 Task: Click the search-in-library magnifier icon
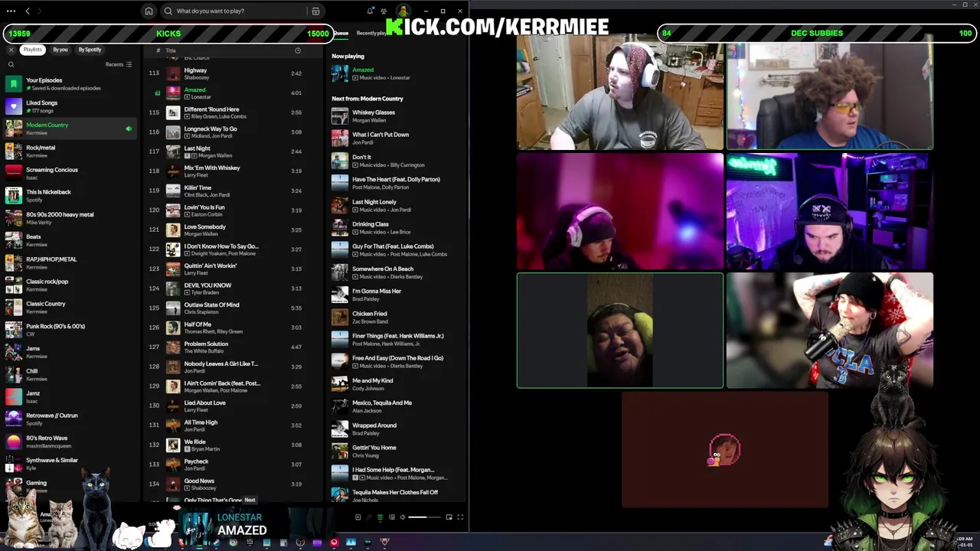(x=11, y=64)
